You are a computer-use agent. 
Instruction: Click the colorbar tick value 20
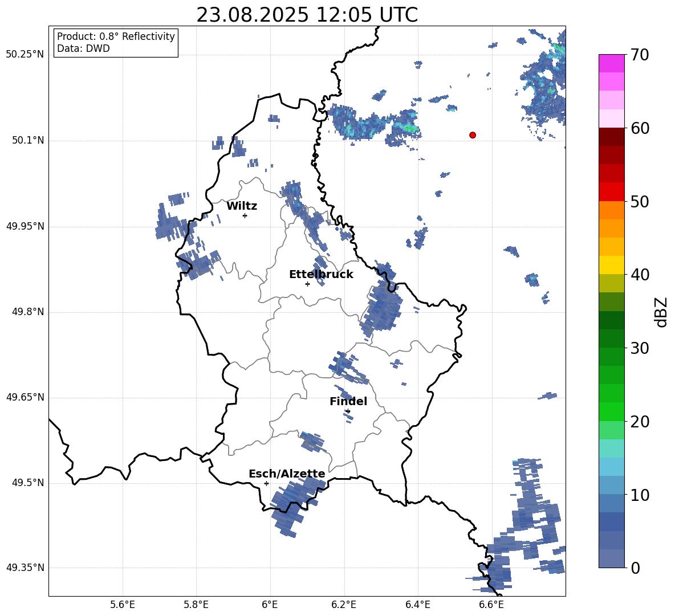tap(640, 422)
